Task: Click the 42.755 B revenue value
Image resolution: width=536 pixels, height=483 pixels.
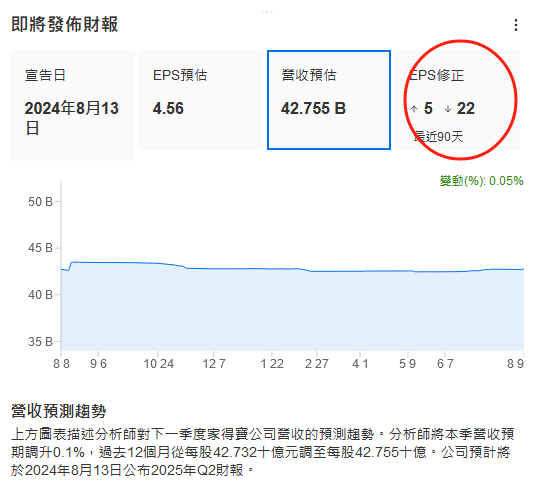Action: tap(313, 108)
